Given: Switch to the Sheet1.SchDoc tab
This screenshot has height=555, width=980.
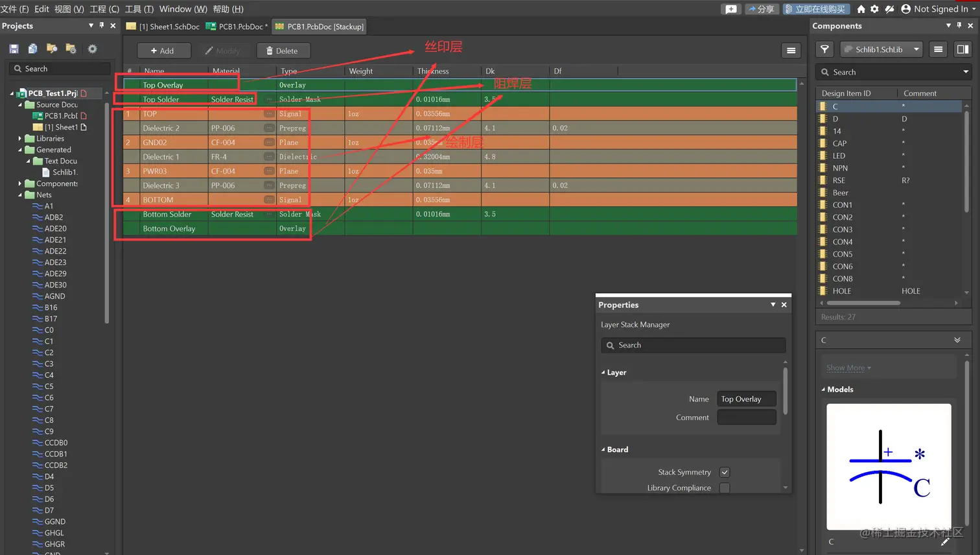Looking at the screenshot, I should [163, 27].
